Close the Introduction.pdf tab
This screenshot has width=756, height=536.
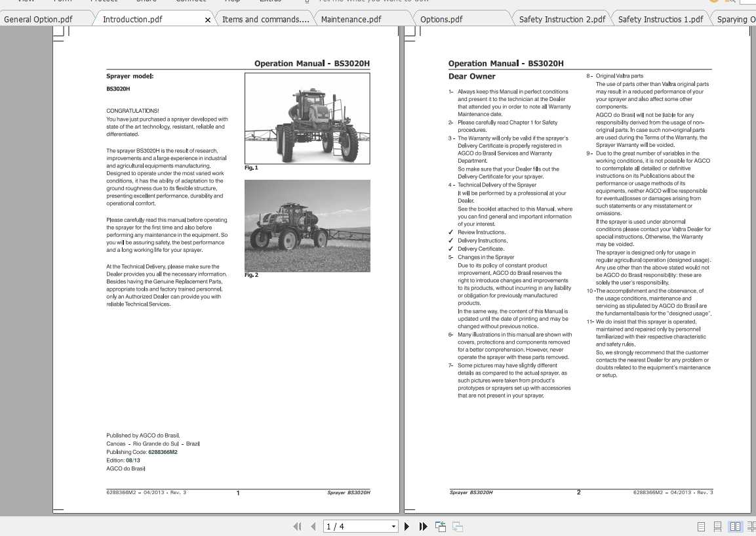208,20
